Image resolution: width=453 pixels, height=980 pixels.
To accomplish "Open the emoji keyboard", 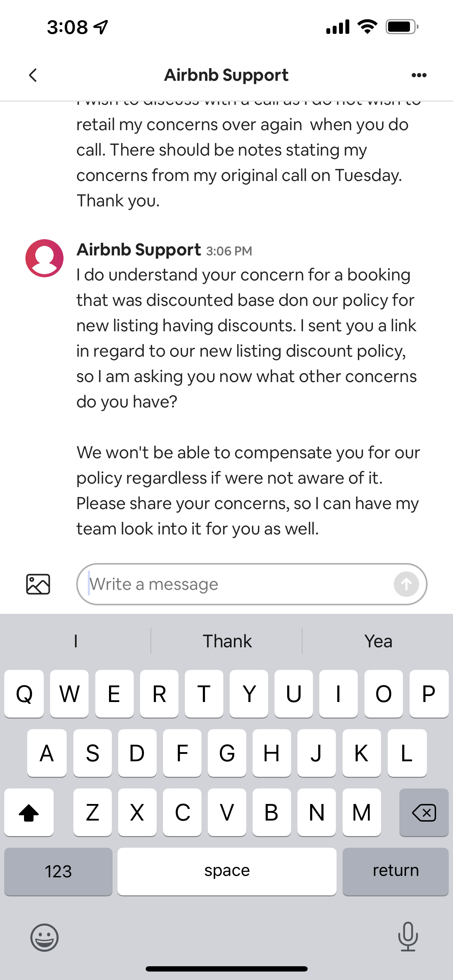I will pyautogui.click(x=44, y=937).
